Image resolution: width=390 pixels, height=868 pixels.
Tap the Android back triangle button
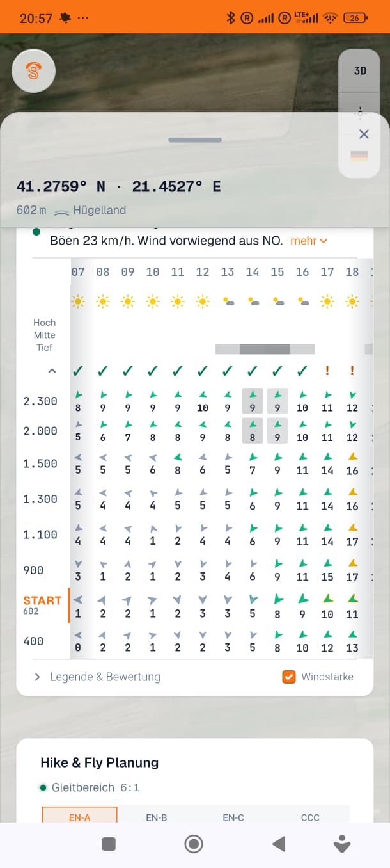[279, 844]
